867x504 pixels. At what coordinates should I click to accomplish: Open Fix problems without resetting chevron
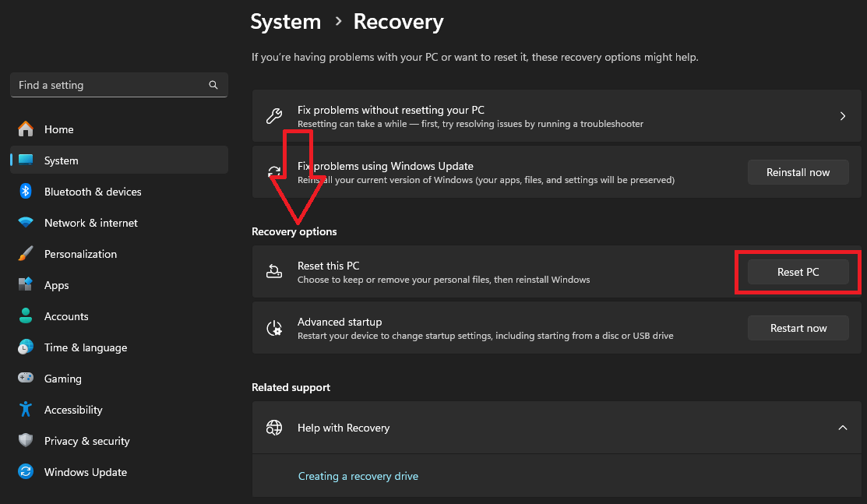(x=842, y=116)
